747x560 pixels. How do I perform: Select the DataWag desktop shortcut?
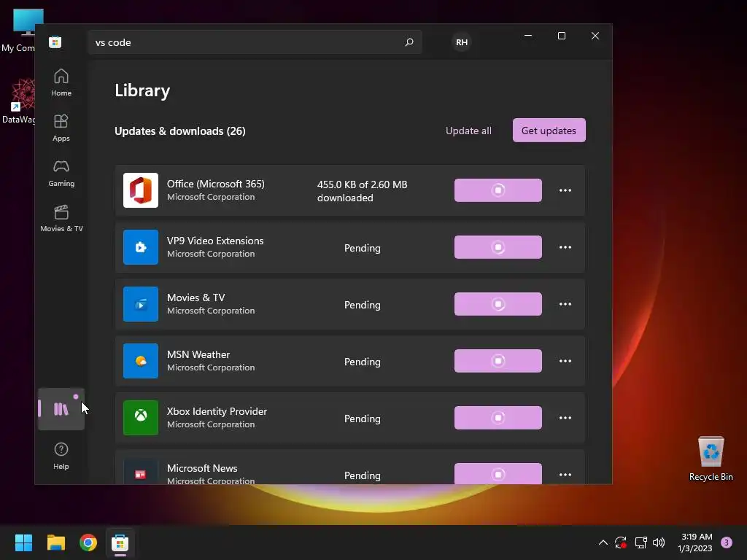pos(19,101)
